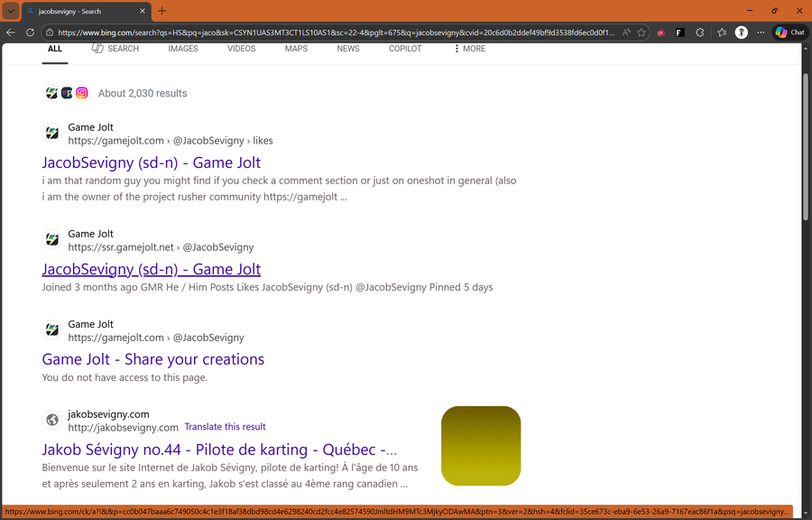Viewport: 812px width, 520px height.
Task: Open Copilot Chat sidebar
Action: click(789, 32)
